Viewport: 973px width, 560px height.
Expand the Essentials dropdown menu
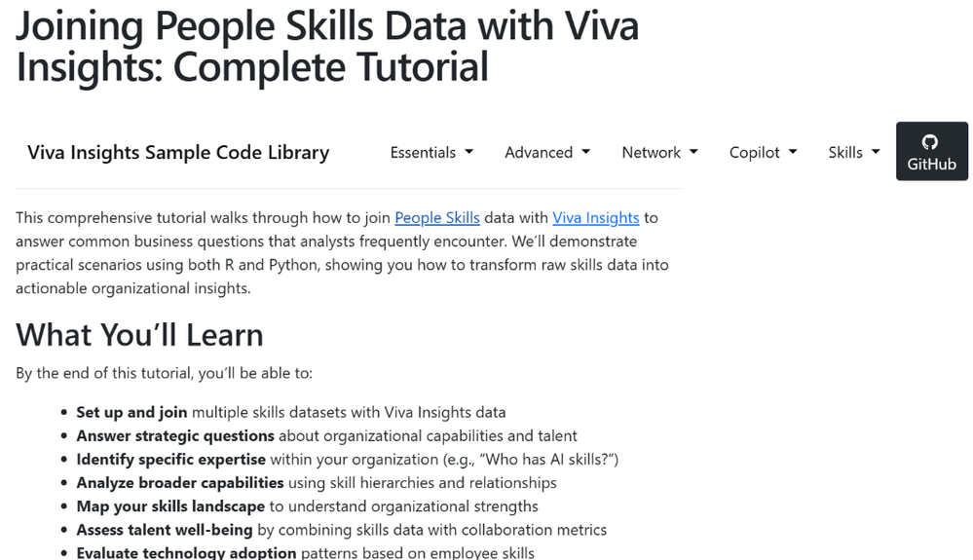pyautogui.click(x=430, y=152)
